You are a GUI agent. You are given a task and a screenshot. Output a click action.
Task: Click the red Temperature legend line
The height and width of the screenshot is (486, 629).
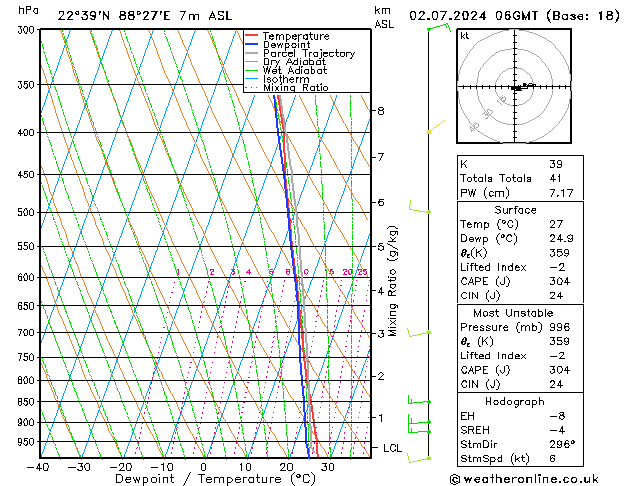click(x=251, y=36)
